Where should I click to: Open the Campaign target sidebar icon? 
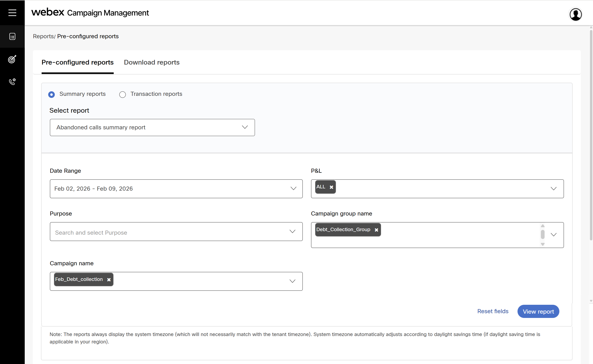coord(12,59)
